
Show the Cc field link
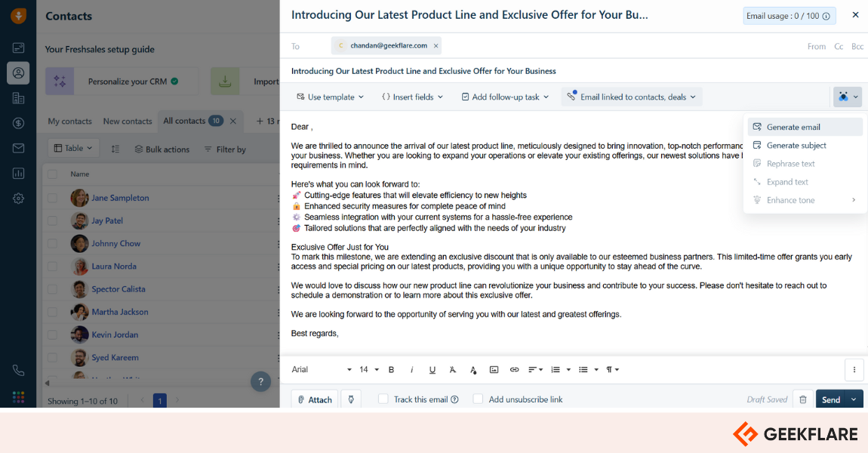[x=839, y=47]
